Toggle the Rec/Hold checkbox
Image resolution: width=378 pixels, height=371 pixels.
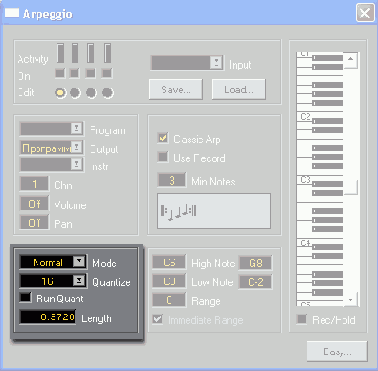302,319
